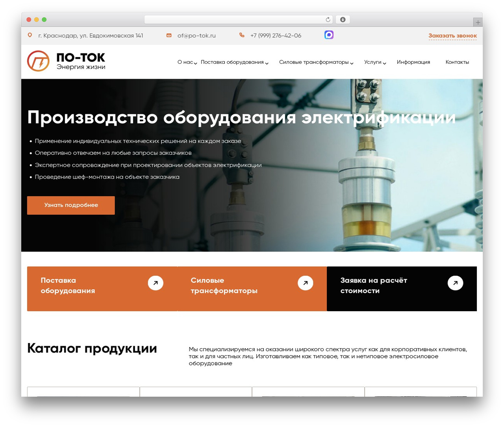Image resolution: width=504 pixels, height=427 pixels.
Task: Click the Узнать подробнее button
Action: click(71, 205)
